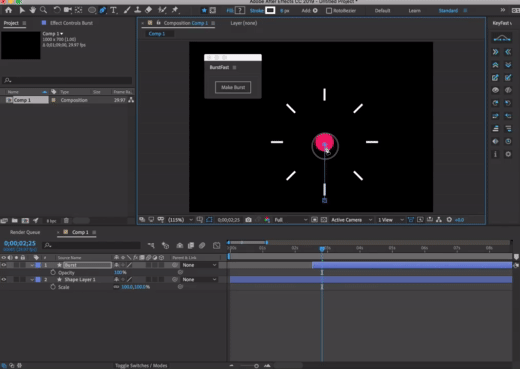The image size is (520, 369).
Task: Select the Zoom magnifier tool
Action: pos(43,10)
